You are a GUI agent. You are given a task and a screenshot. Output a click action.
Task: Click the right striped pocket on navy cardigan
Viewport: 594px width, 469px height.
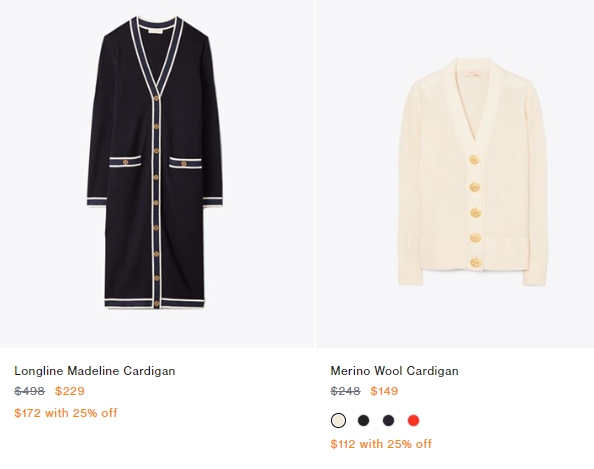185,163
